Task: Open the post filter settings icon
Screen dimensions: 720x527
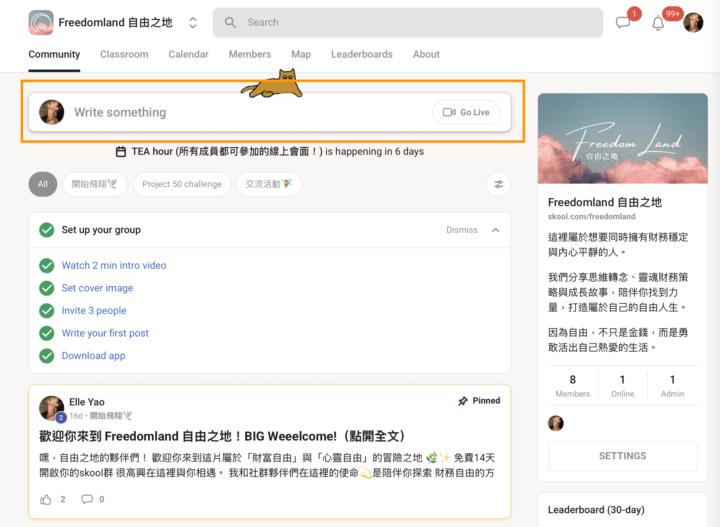Action: point(498,185)
